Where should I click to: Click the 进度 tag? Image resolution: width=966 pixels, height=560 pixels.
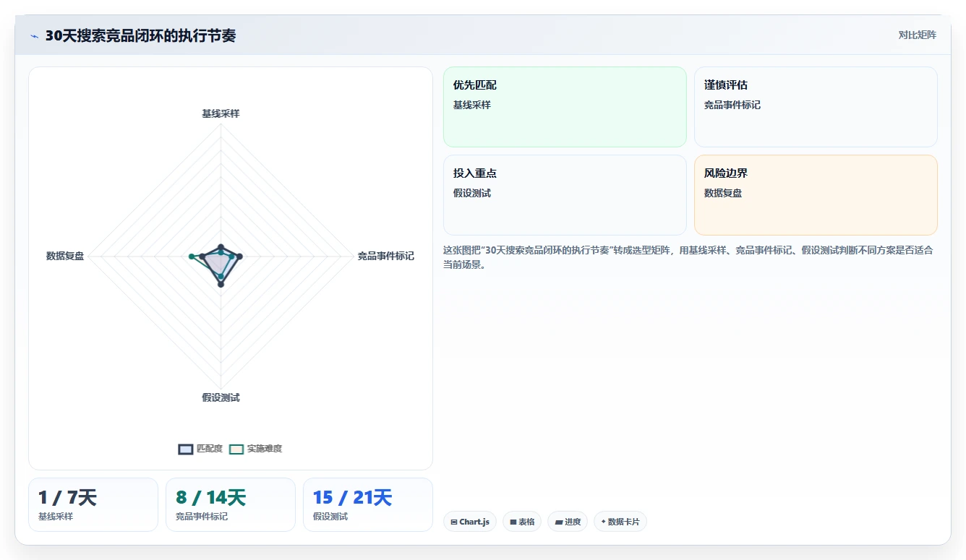[568, 522]
